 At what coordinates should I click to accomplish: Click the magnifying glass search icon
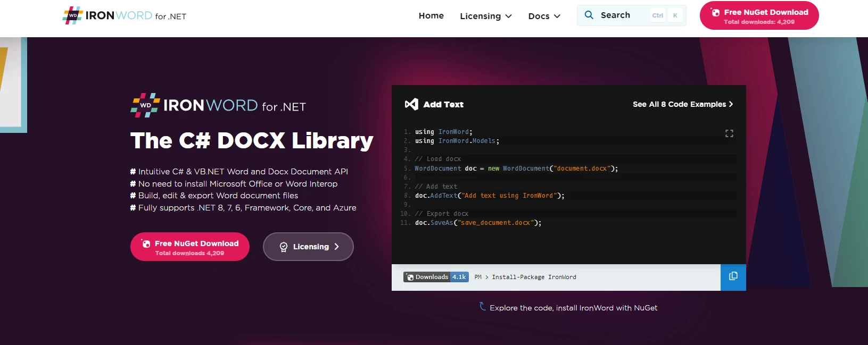click(x=589, y=15)
